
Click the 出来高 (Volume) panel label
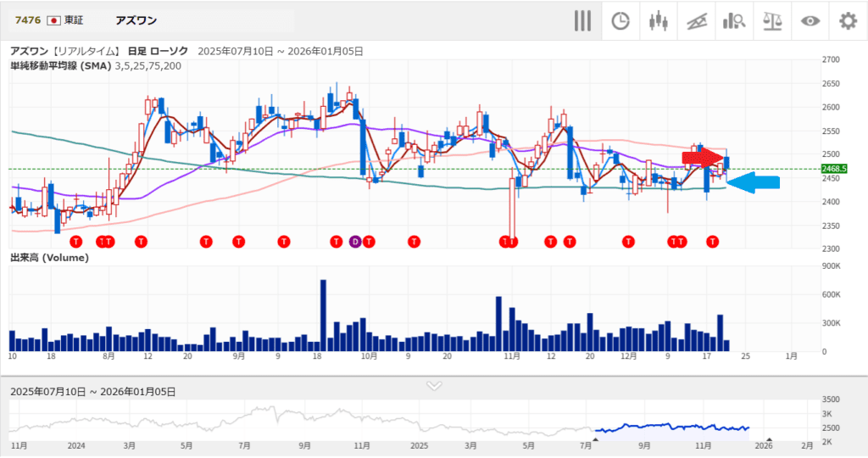[x=49, y=257]
